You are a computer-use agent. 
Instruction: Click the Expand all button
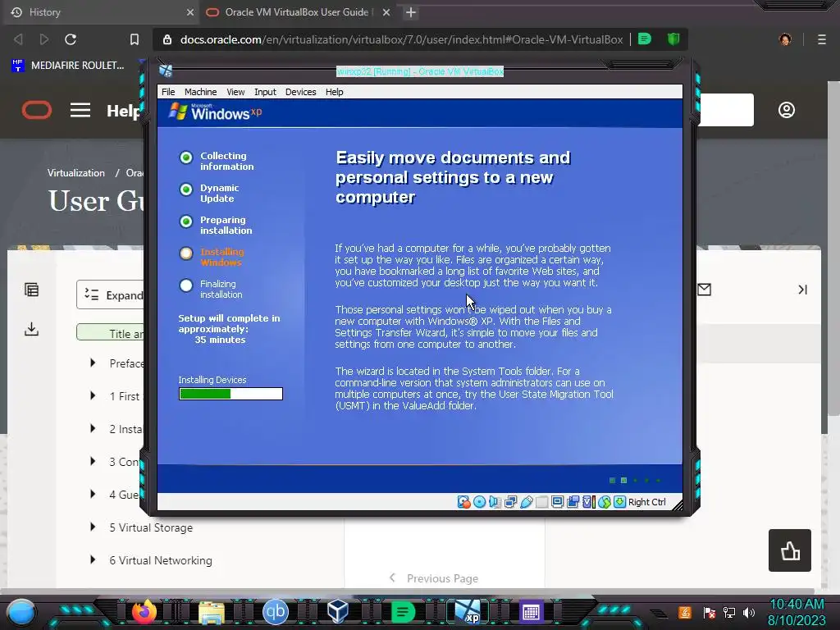(111, 294)
